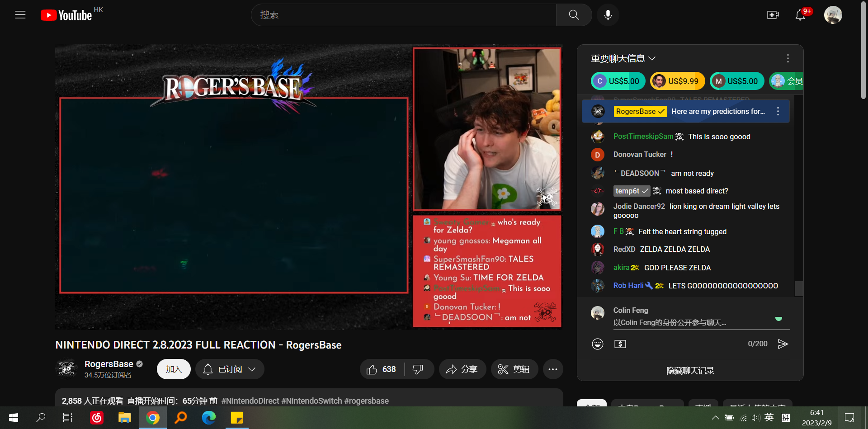
Task: Expand the top chat filter dropdown
Action: [623, 58]
